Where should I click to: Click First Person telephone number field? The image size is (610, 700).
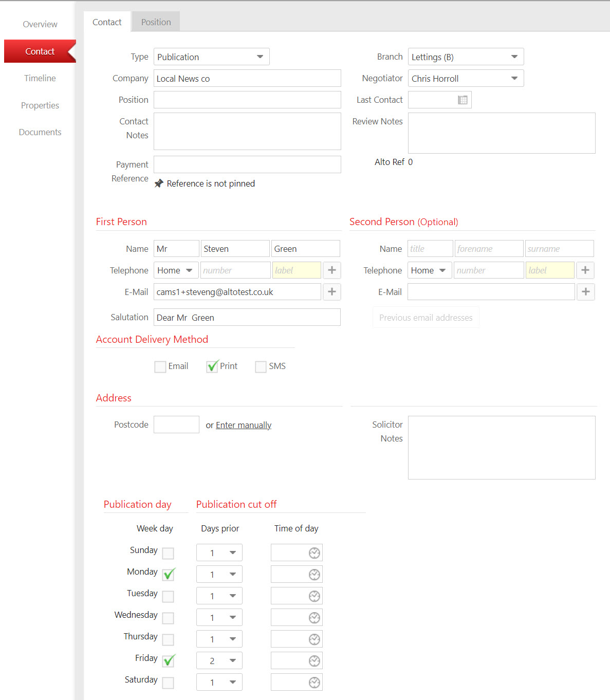(235, 270)
